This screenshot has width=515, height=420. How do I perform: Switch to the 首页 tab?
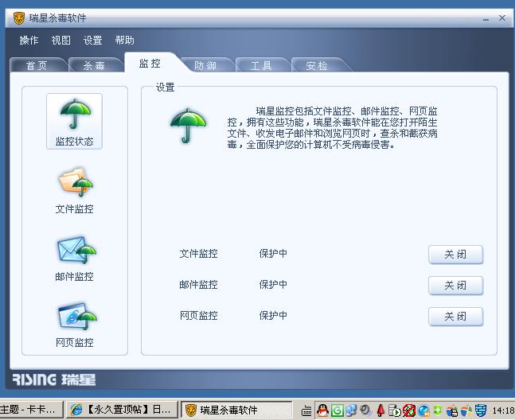(37, 65)
